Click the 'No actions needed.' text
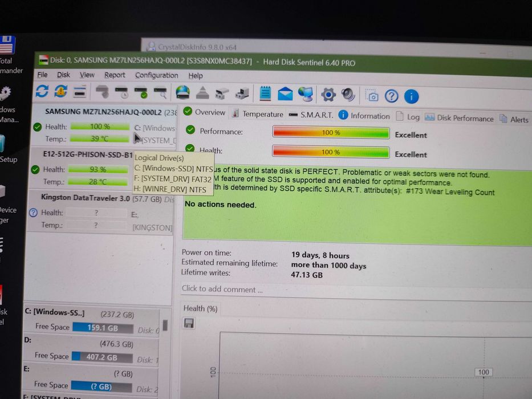Screen dimensions: 532x399 (x=221, y=205)
